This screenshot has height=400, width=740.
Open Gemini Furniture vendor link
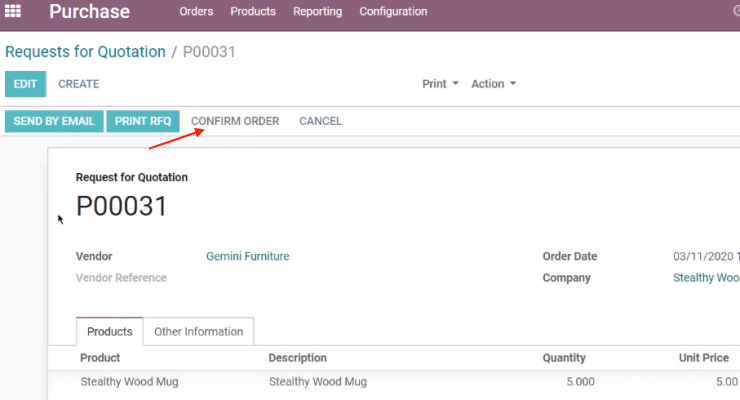point(248,256)
